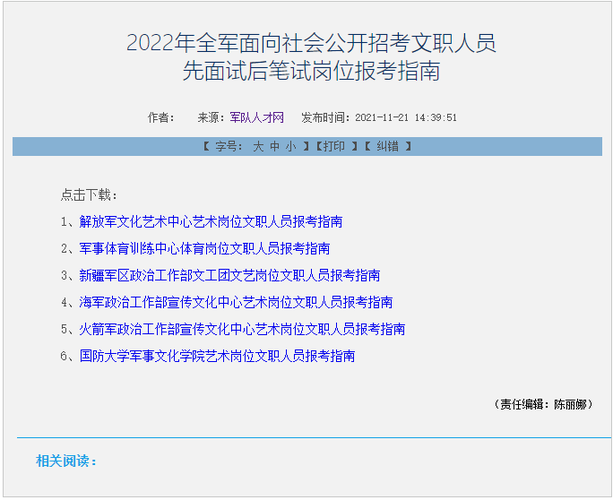Open 火箭军政治工作部宣传文化中心 guide link

pyautogui.click(x=242, y=329)
